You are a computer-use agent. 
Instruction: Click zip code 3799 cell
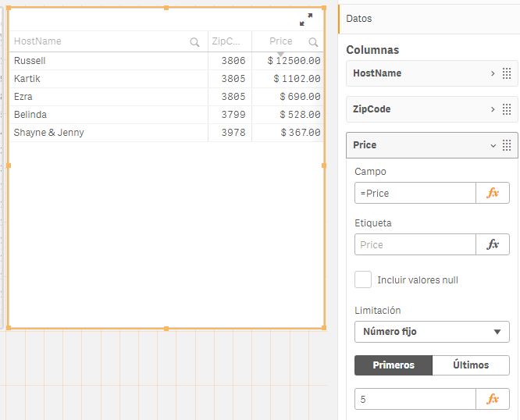click(230, 114)
